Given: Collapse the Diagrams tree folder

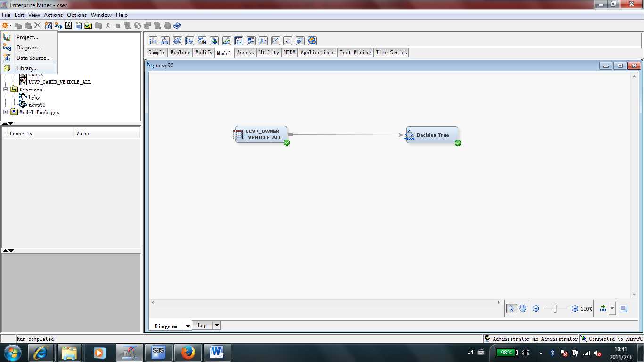Looking at the screenshot, I should click(6, 89).
